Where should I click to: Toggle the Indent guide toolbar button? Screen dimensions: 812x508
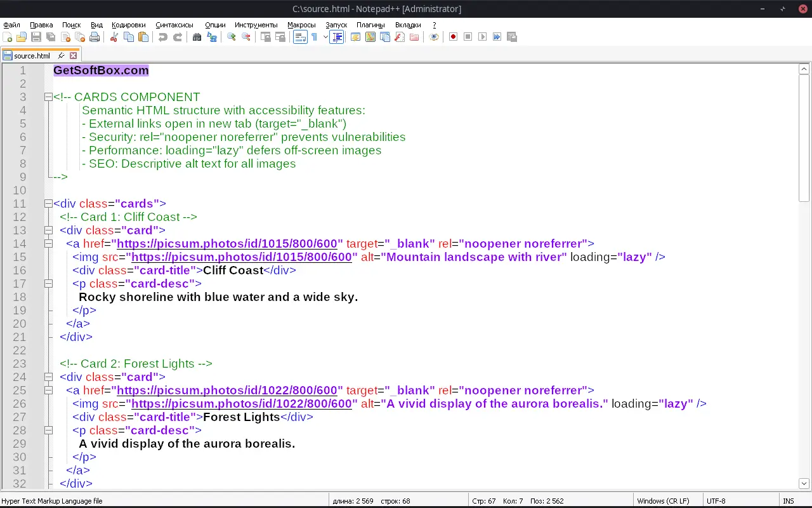click(x=336, y=37)
